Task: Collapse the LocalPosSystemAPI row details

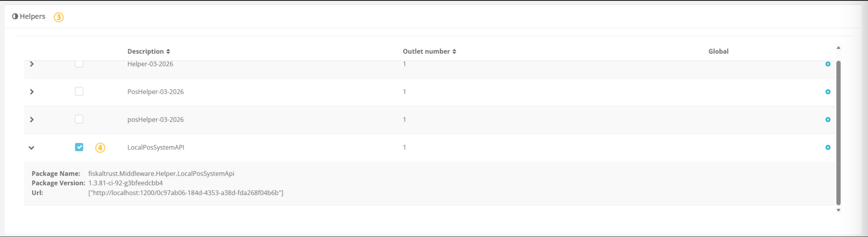Action: point(32,148)
